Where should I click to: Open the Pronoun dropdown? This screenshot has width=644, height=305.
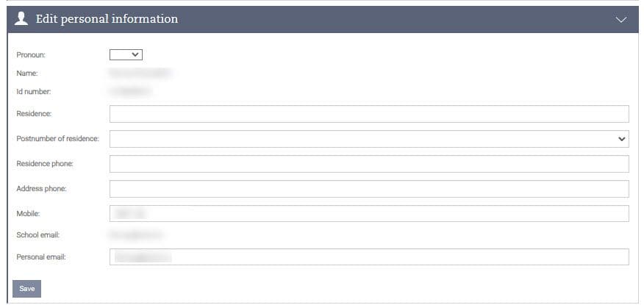tap(126, 54)
